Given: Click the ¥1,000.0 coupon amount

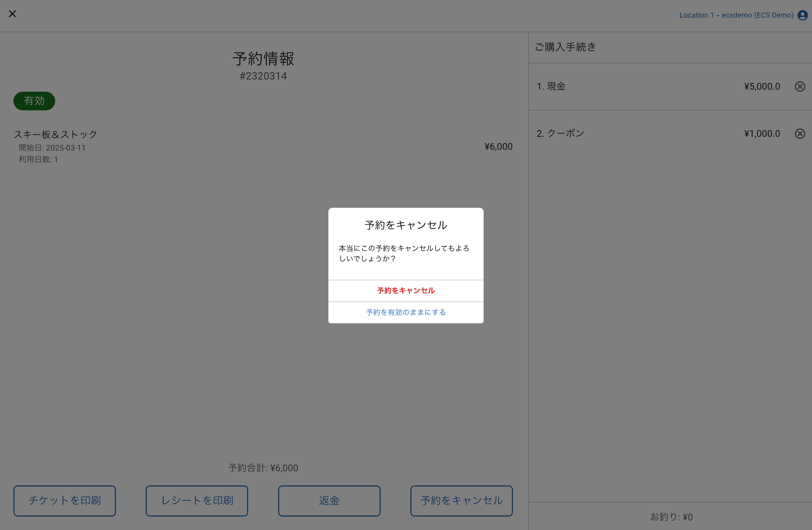Looking at the screenshot, I should tap(762, 133).
